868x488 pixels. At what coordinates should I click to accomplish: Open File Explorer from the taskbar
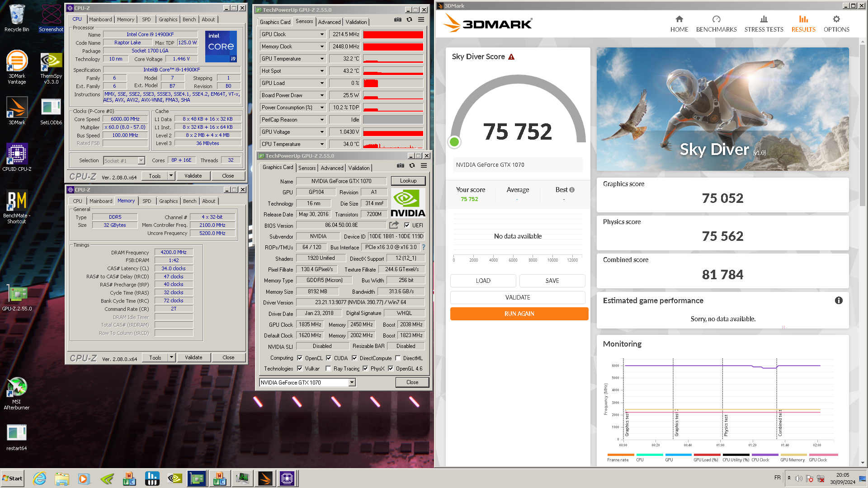pyautogui.click(x=62, y=479)
